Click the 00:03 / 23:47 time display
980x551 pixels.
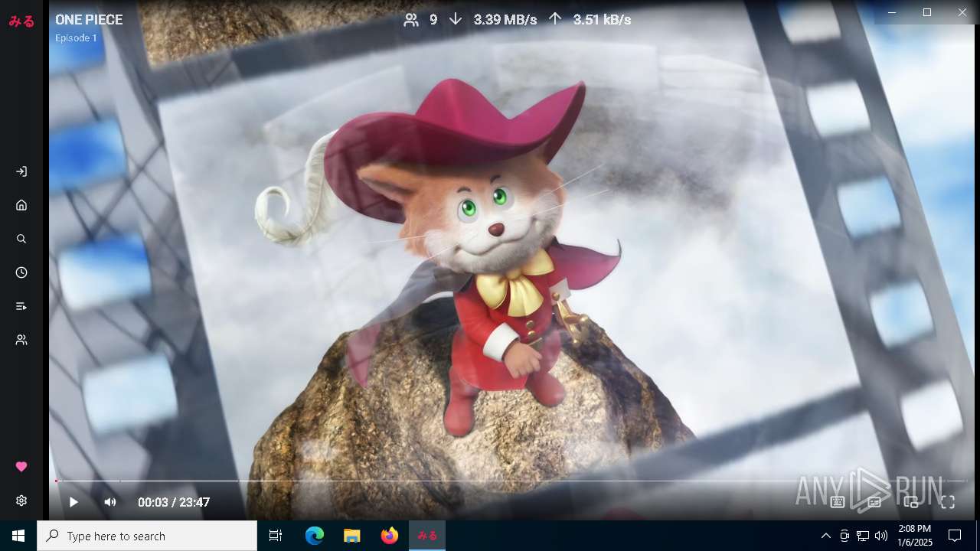pyautogui.click(x=174, y=502)
